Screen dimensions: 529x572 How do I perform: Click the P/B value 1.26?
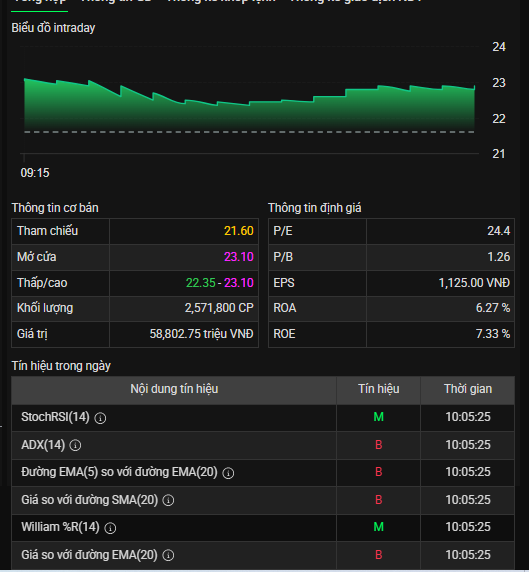[x=498, y=257]
